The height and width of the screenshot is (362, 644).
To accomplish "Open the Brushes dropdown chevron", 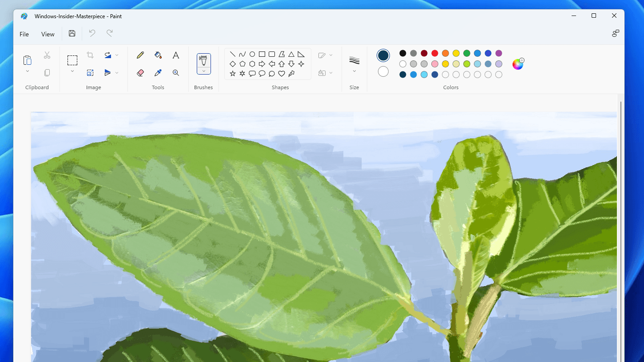I will pos(204,71).
